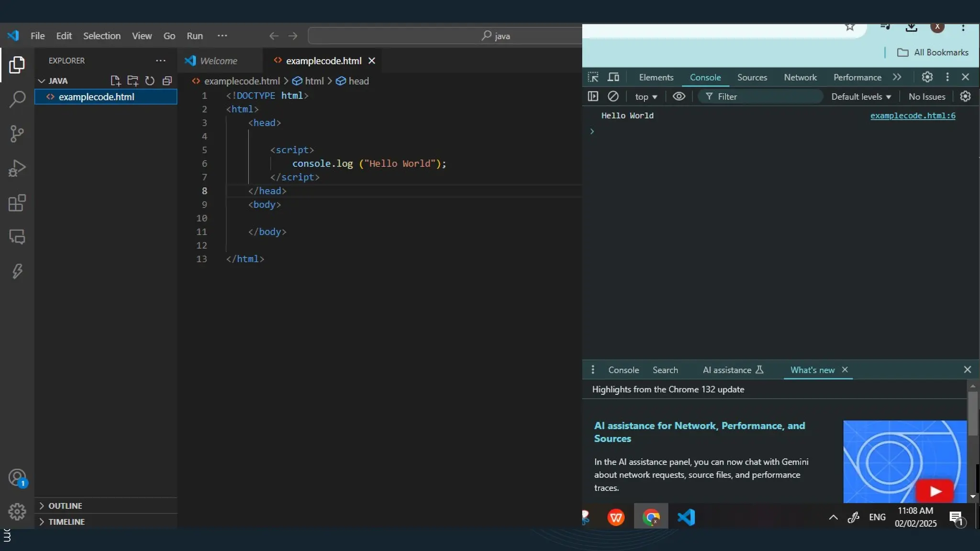Image resolution: width=980 pixels, height=551 pixels.
Task: Open Source Control view icon
Action: point(17,134)
